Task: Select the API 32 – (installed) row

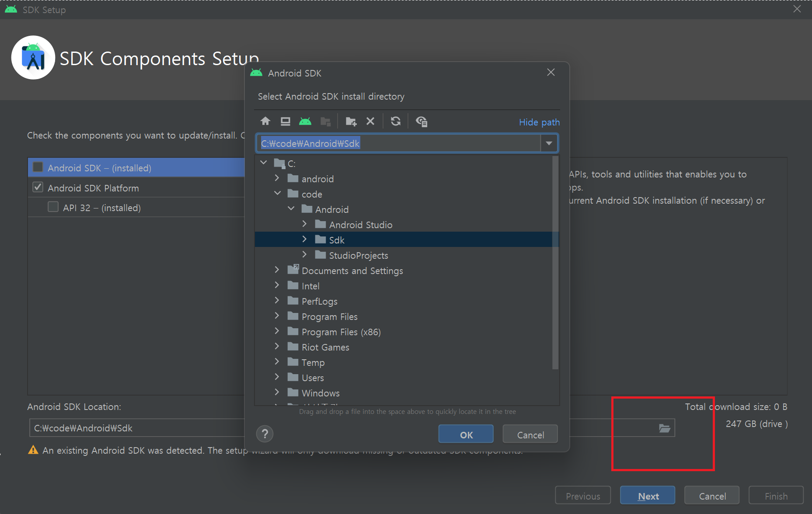Action: 136,207
